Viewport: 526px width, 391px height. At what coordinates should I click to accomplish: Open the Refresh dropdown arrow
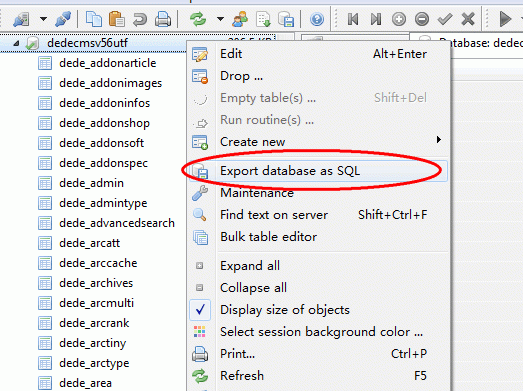coord(220,19)
